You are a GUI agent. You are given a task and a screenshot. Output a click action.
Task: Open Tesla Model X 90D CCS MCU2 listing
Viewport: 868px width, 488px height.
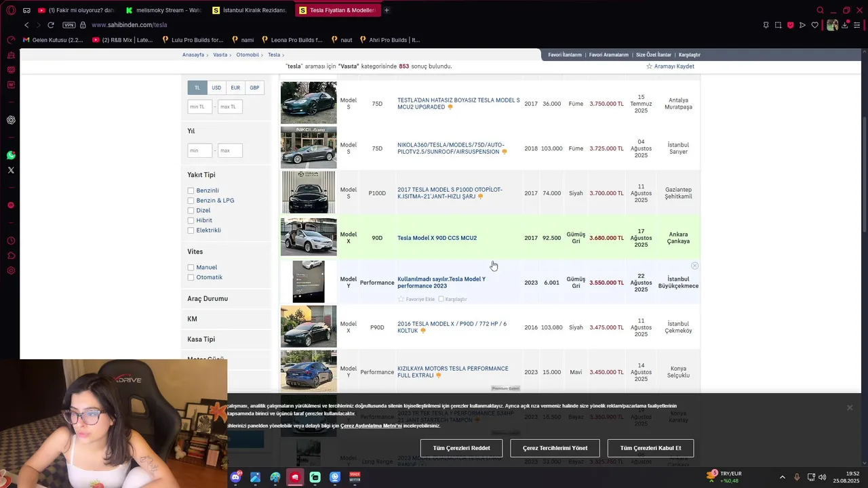pos(437,238)
